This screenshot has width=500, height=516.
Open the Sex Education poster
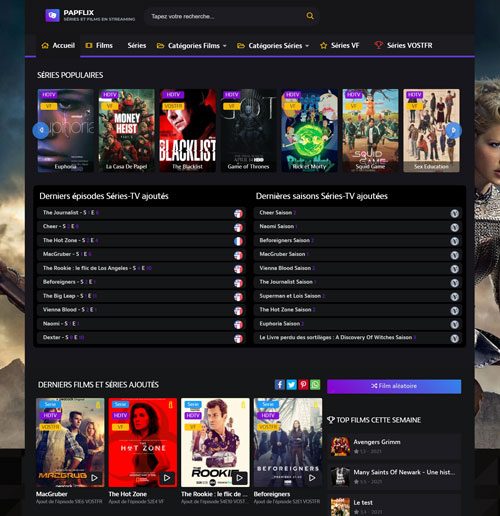tap(431, 130)
